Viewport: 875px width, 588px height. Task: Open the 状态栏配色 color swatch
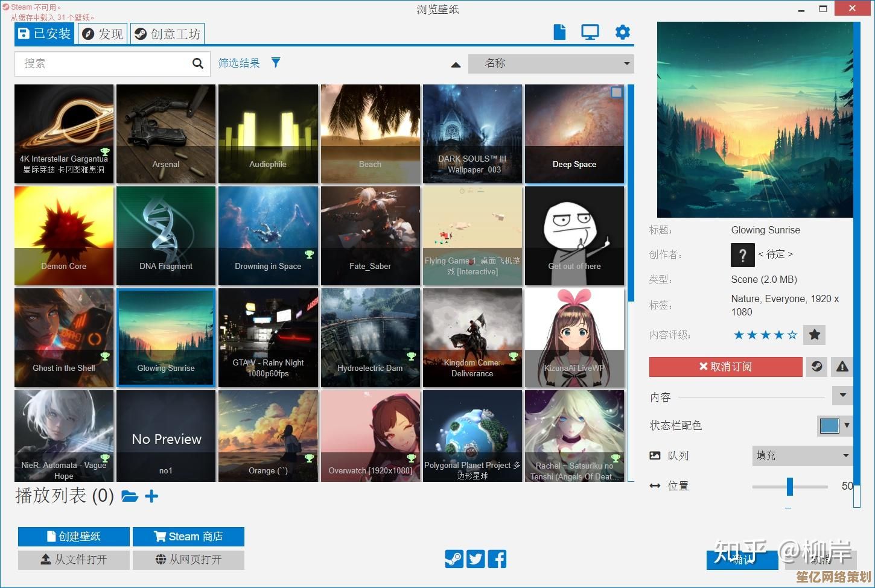pyautogui.click(x=830, y=426)
